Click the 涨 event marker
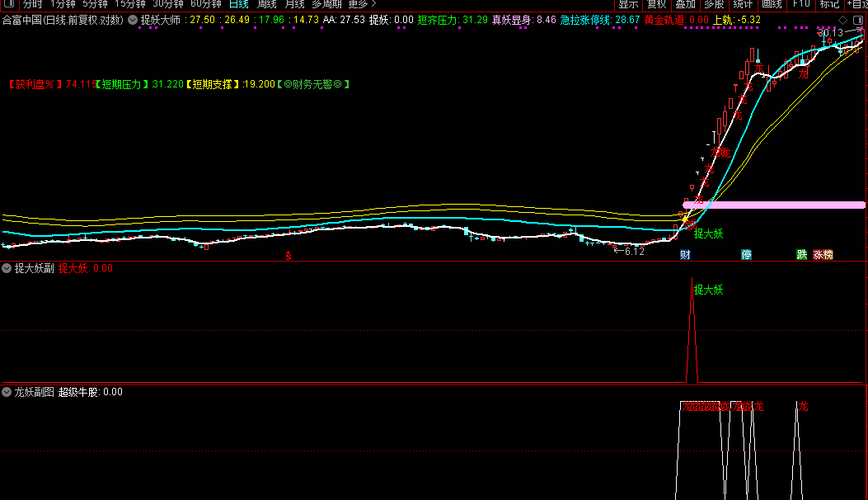Image resolution: width=868 pixels, height=500 pixels. 818,254
